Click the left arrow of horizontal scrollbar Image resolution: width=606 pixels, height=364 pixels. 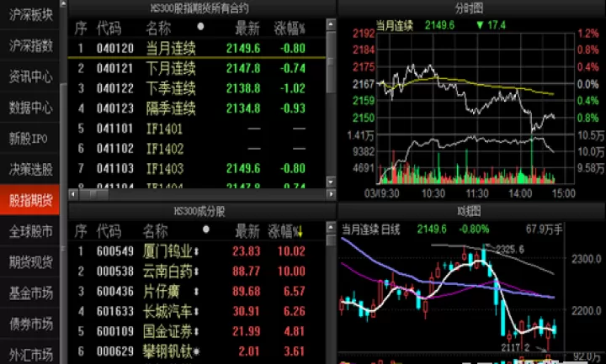coord(73,194)
